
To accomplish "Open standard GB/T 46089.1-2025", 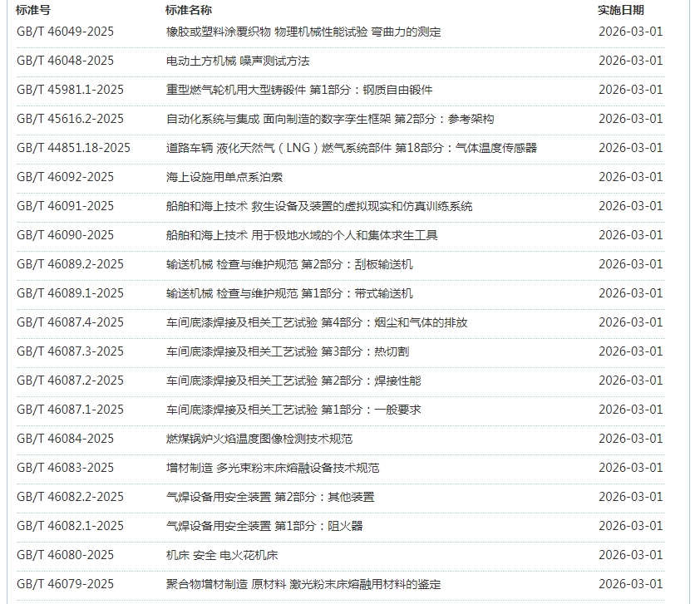I will click(x=70, y=293).
